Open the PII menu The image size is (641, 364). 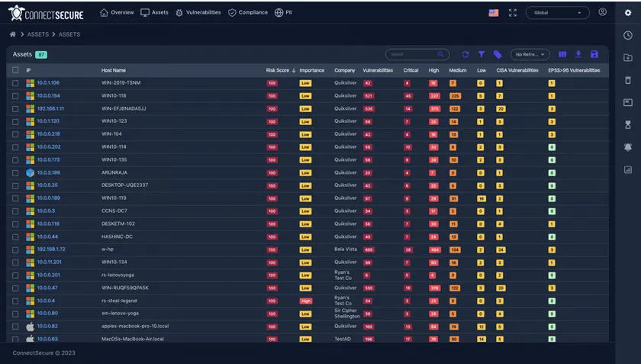pyautogui.click(x=283, y=13)
